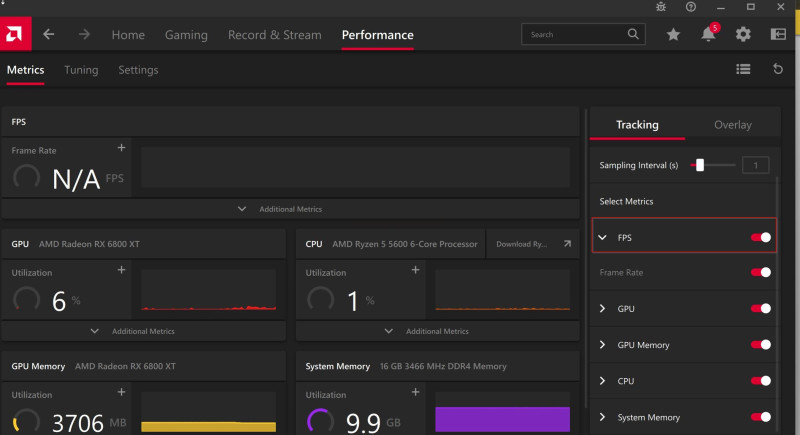Screen dimensions: 800x435
Task: Open favorites star icon
Action: click(673, 34)
